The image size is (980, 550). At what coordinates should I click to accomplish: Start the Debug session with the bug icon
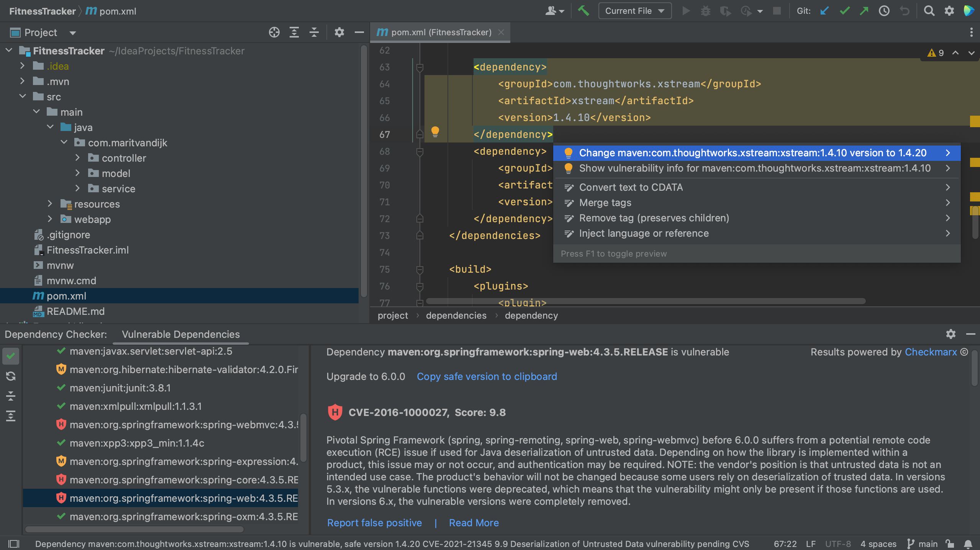click(x=705, y=11)
